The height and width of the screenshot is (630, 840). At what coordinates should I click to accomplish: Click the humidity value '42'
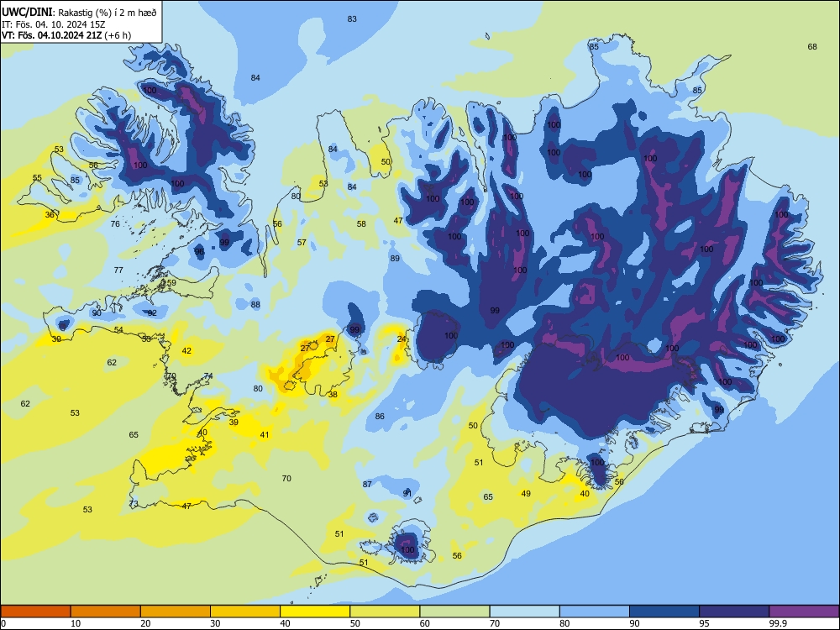click(186, 350)
